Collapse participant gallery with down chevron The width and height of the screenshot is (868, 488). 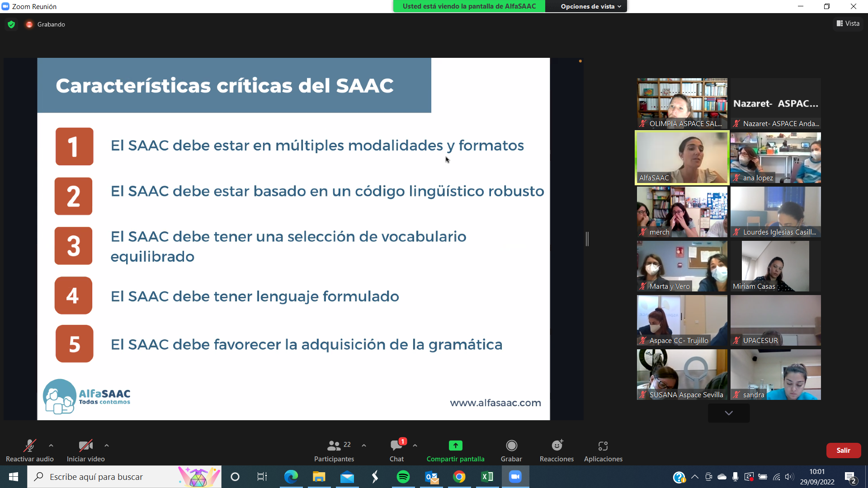point(728,413)
